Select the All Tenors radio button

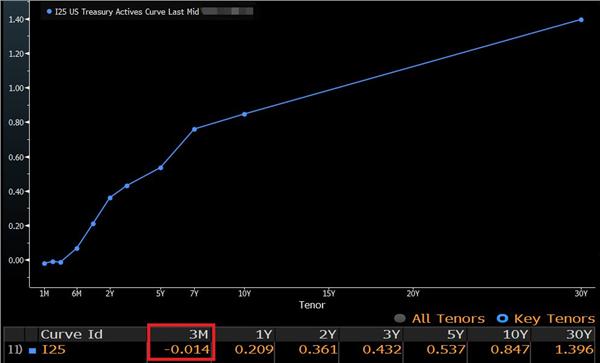399,318
